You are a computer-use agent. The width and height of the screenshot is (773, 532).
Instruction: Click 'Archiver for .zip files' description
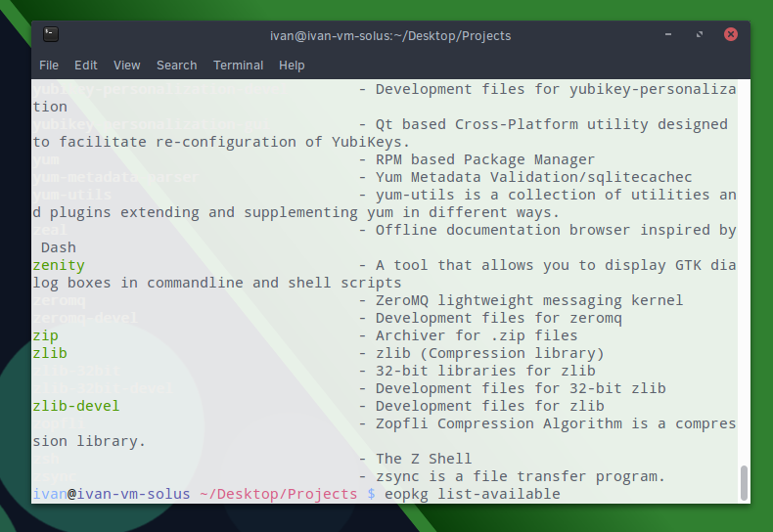[477, 335]
